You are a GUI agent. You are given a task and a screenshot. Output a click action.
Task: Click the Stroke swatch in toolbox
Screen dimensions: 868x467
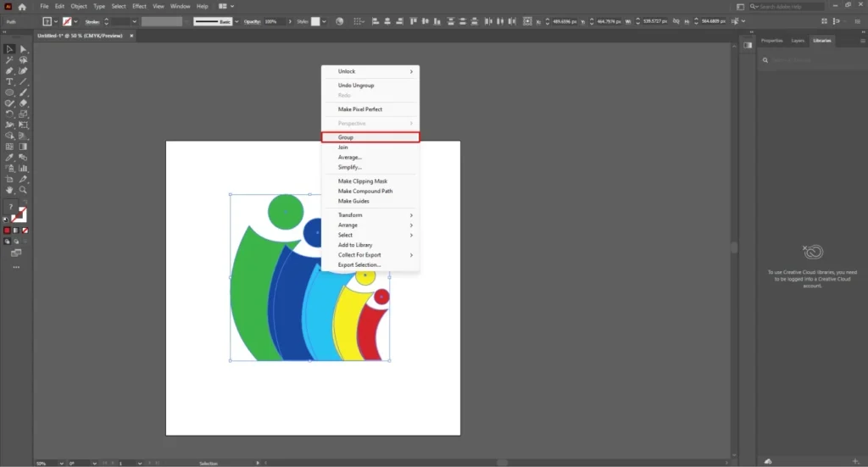point(19,215)
